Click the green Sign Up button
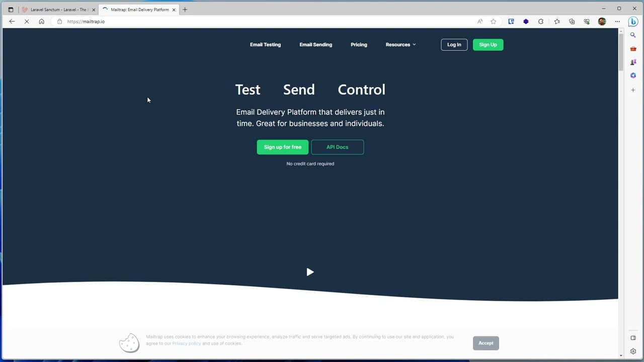 (488, 45)
